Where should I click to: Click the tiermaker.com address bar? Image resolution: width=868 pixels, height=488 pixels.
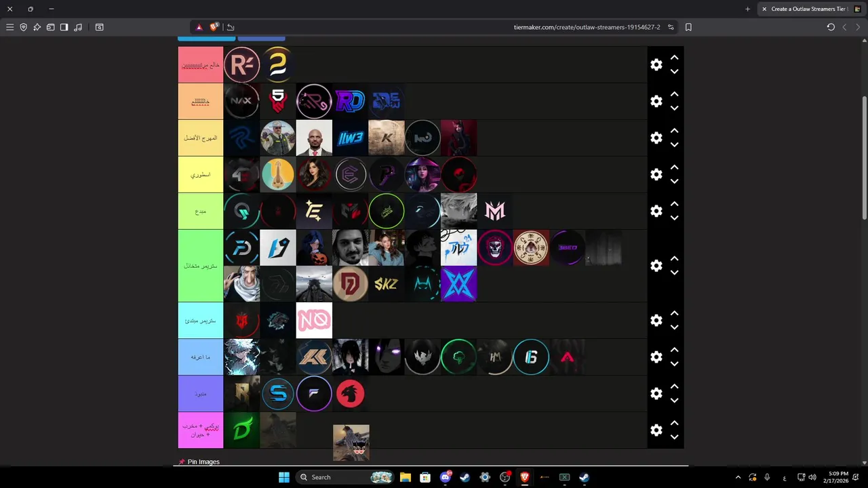pyautogui.click(x=587, y=27)
